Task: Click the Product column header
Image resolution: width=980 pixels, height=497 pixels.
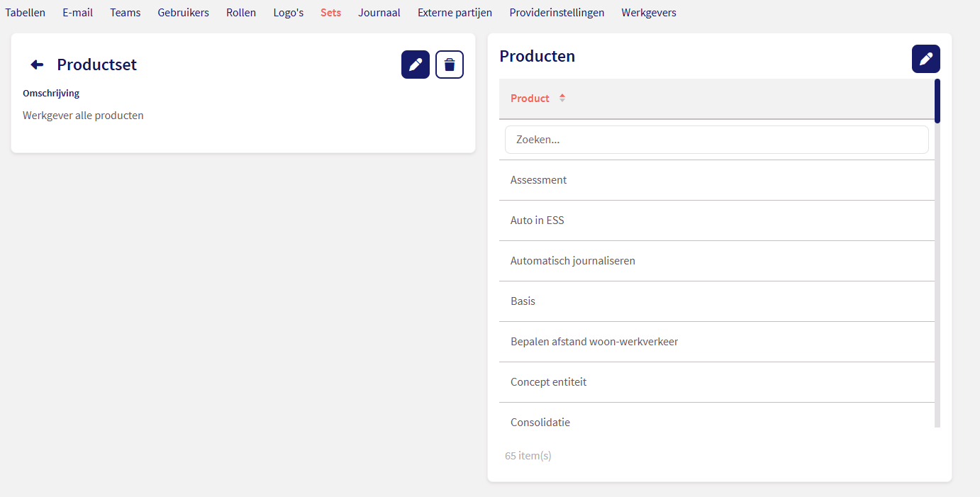Action: coord(530,99)
